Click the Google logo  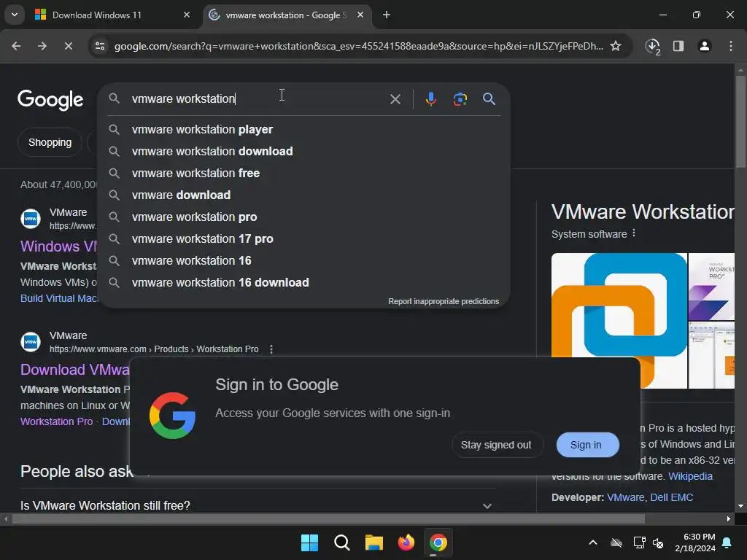point(50,99)
